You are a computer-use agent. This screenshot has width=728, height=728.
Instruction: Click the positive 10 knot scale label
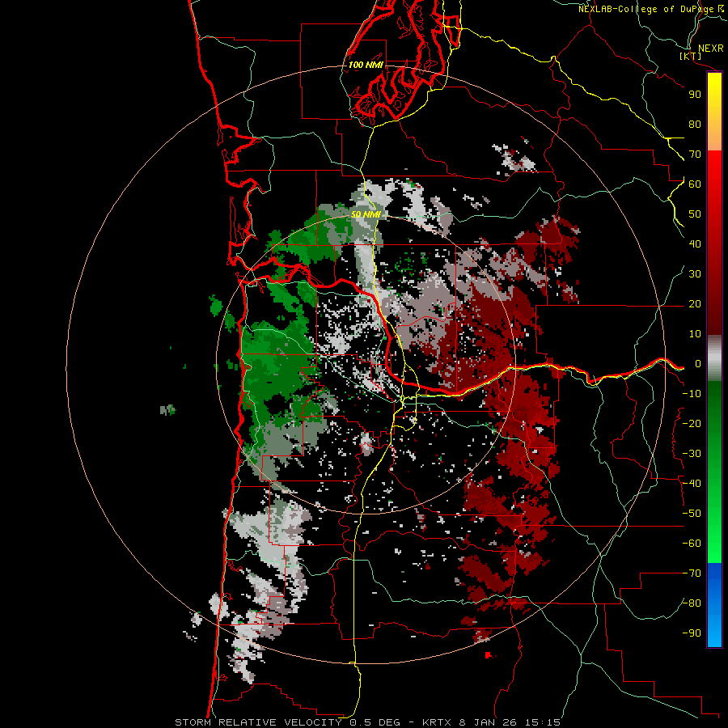(695, 334)
